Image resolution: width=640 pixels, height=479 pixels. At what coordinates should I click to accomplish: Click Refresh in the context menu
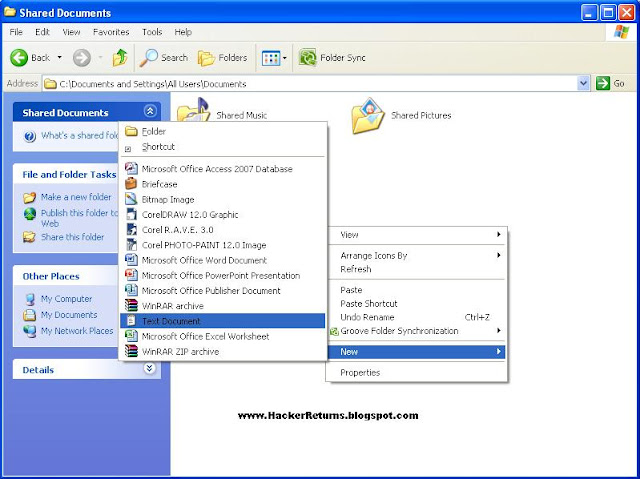[417, 269]
